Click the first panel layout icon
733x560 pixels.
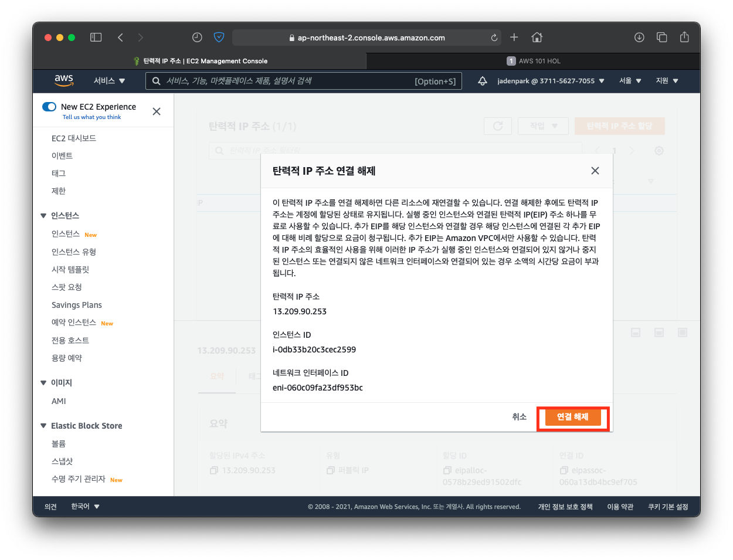pyautogui.click(x=636, y=332)
